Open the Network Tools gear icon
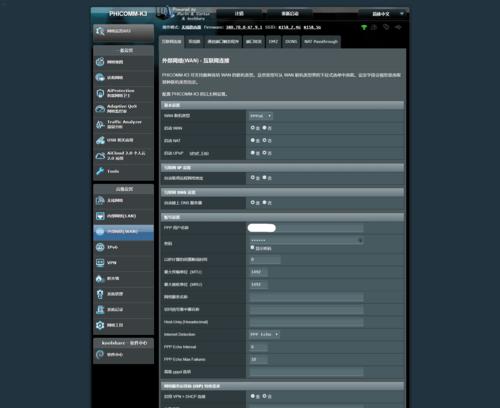The width and height of the screenshot is (500, 408). click(100, 325)
